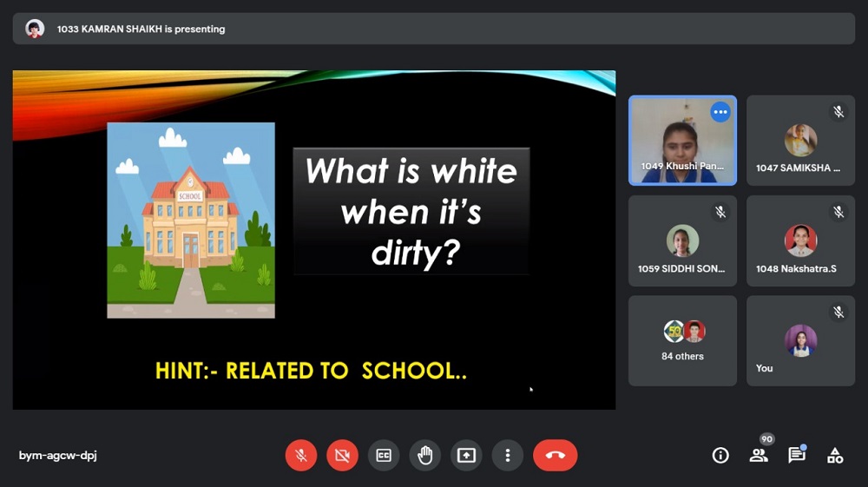Open options on the Khushi tile
This screenshot has width=868, height=487.
click(720, 112)
